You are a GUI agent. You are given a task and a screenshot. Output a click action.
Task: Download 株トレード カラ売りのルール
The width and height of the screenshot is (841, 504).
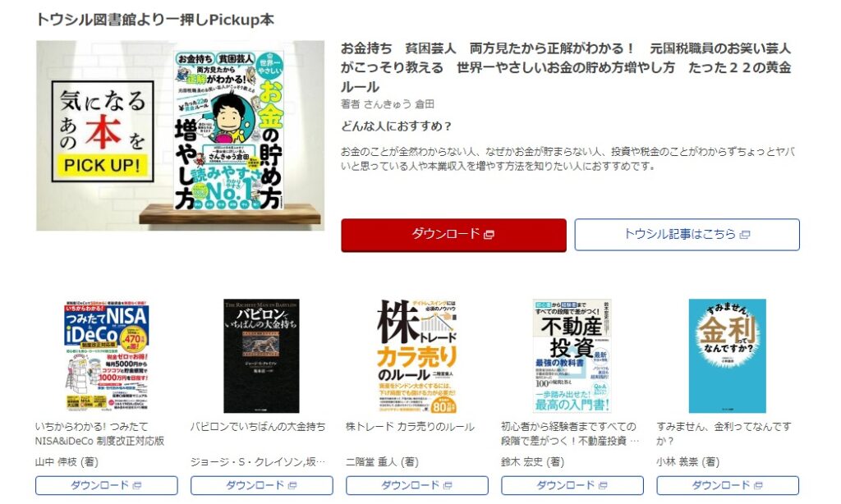(x=416, y=485)
